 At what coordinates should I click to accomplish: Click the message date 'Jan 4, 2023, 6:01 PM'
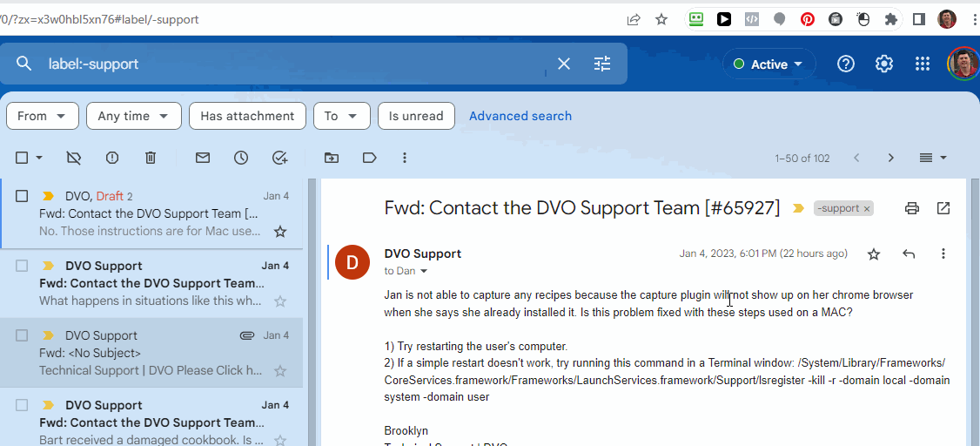point(728,253)
